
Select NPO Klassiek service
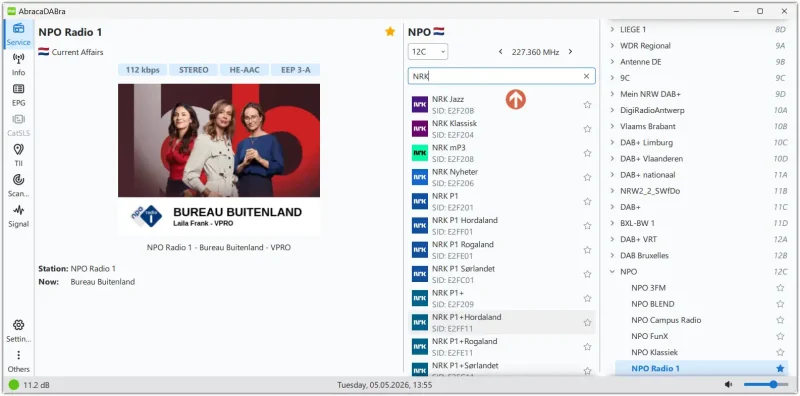tap(655, 352)
